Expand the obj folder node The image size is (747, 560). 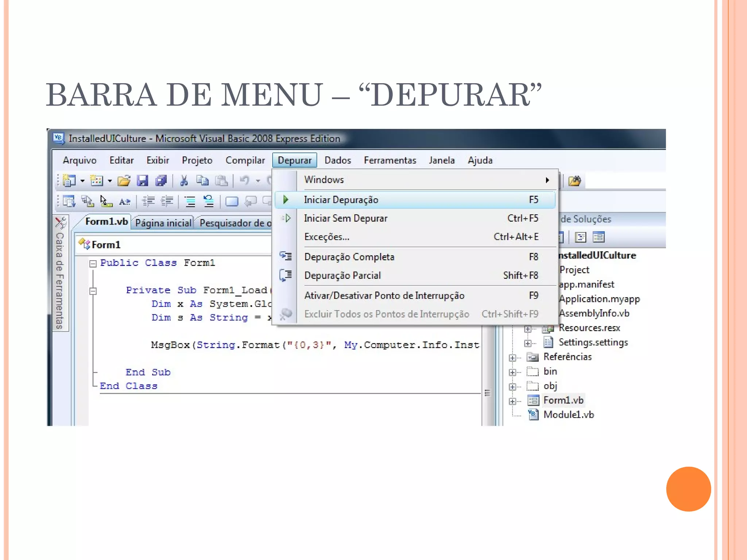(512, 387)
